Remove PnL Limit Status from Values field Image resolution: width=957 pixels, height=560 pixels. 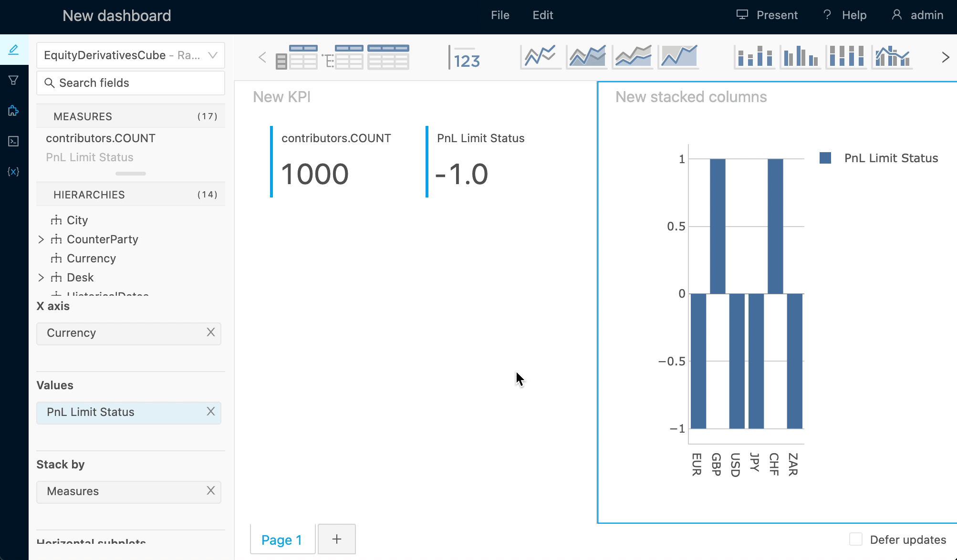pyautogui.click(x=210, y=411)
